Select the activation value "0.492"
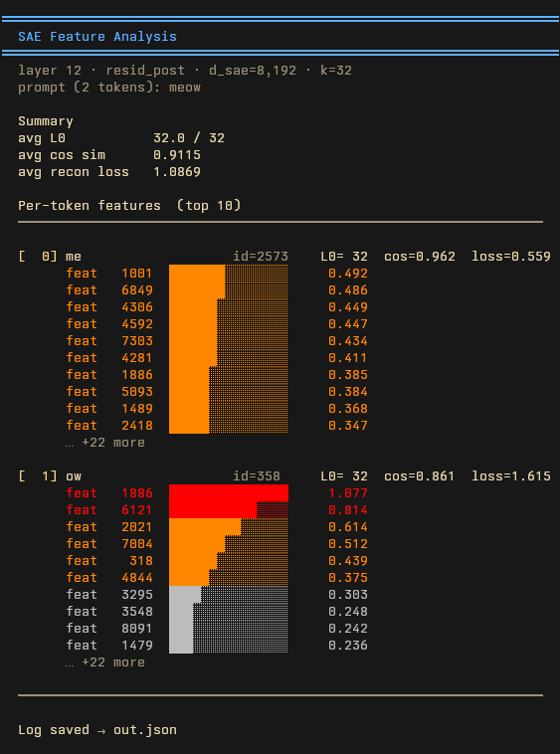 click(x=348, y=274)
